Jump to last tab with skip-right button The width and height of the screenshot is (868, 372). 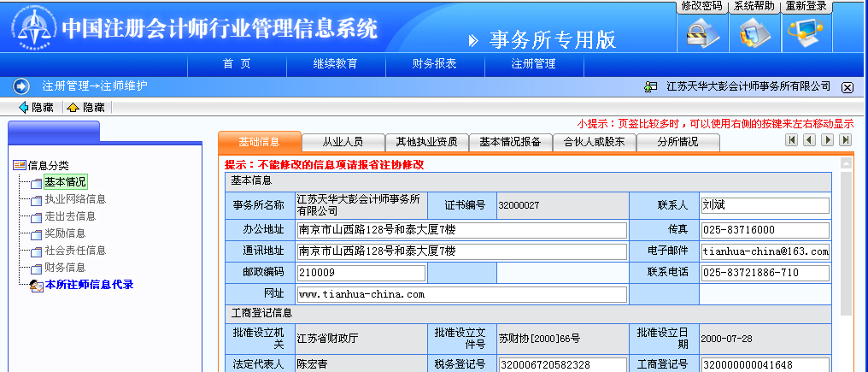845,139
